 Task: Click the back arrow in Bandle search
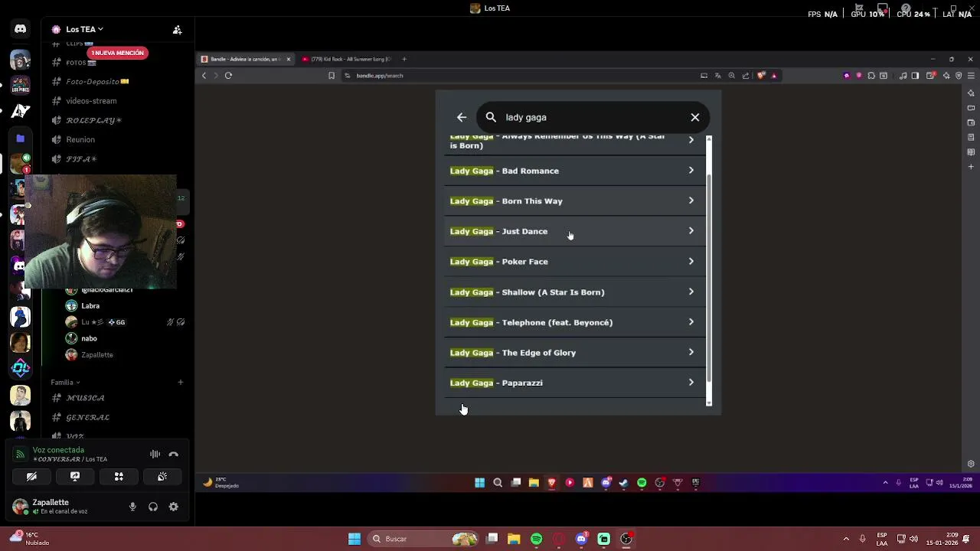click(x=462, y=117)
